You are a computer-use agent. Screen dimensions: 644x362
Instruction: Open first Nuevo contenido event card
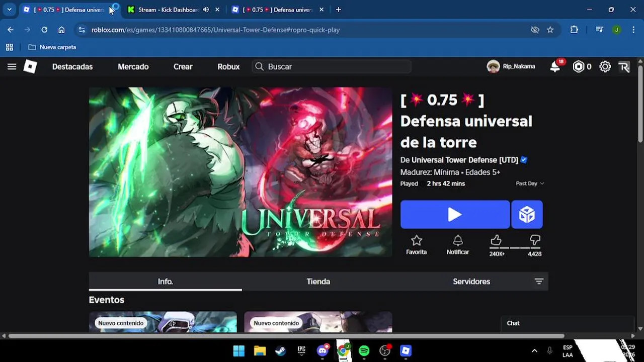click(x=163, y=322)
